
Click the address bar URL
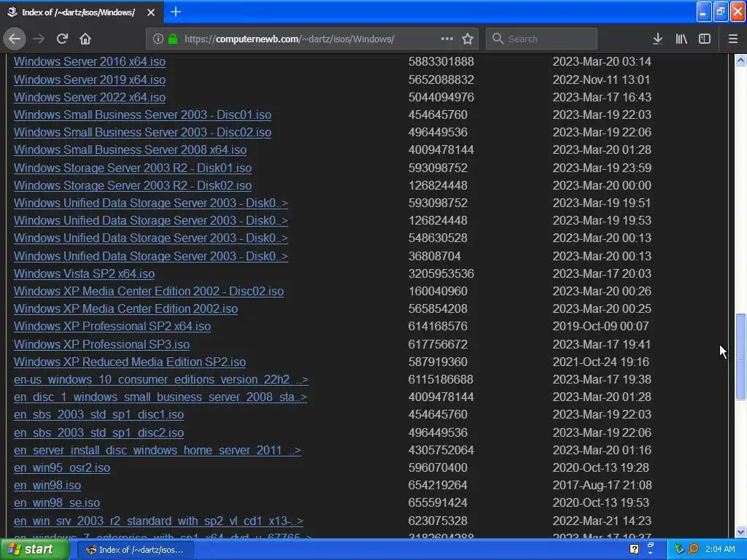point(289,39)
